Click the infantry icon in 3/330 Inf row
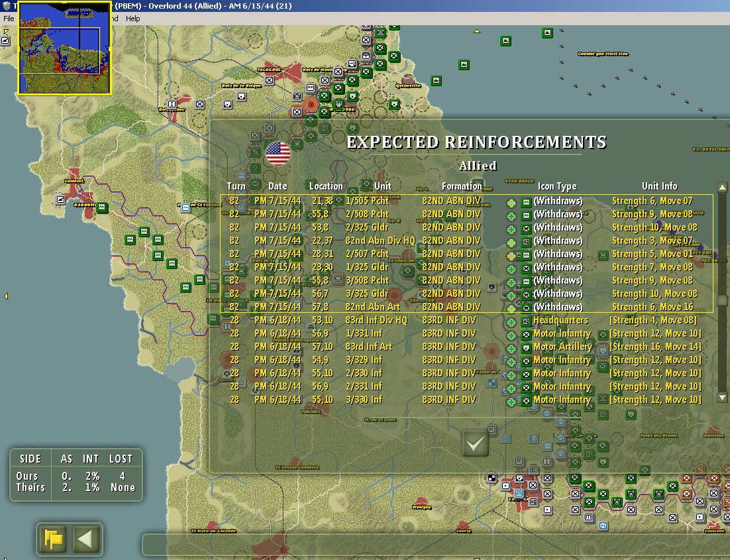730x560 pixels. 526,401
